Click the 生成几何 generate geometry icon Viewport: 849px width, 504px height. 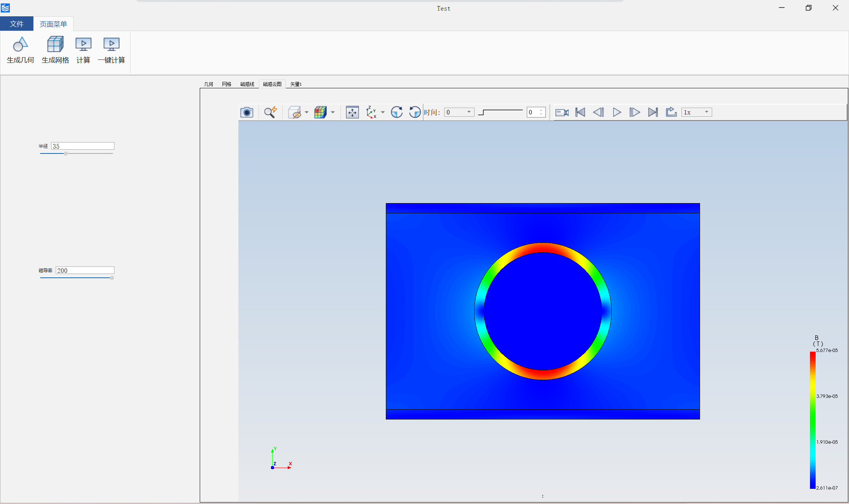[20, 44]
